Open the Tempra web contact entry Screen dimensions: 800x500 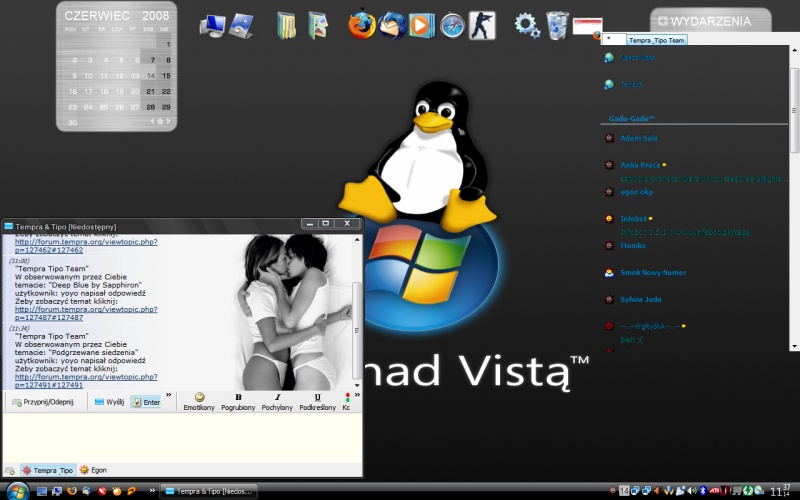coord(631,84)
